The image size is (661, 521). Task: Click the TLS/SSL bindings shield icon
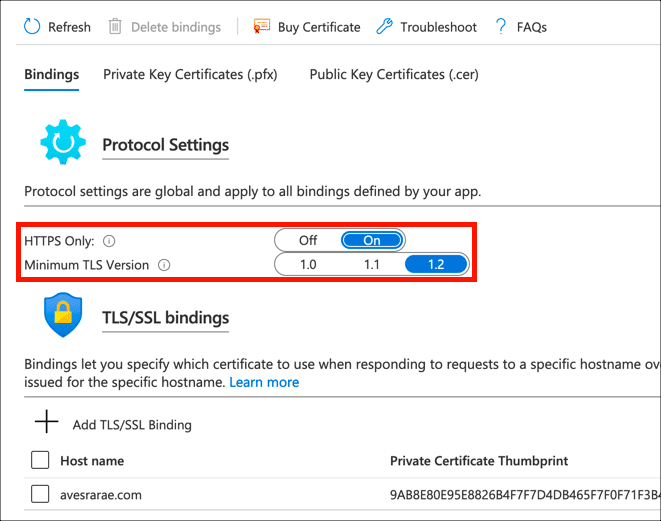[x=63, y=315]
